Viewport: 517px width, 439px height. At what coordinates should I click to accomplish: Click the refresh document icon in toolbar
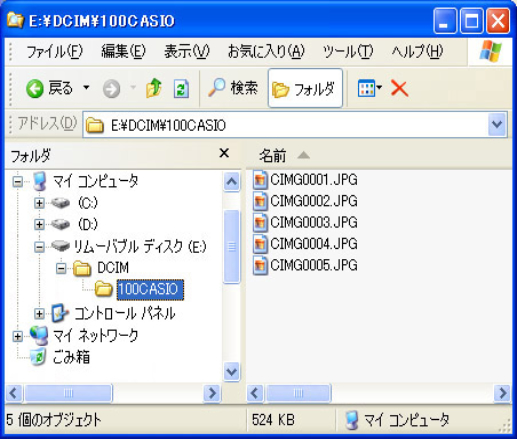181,89
